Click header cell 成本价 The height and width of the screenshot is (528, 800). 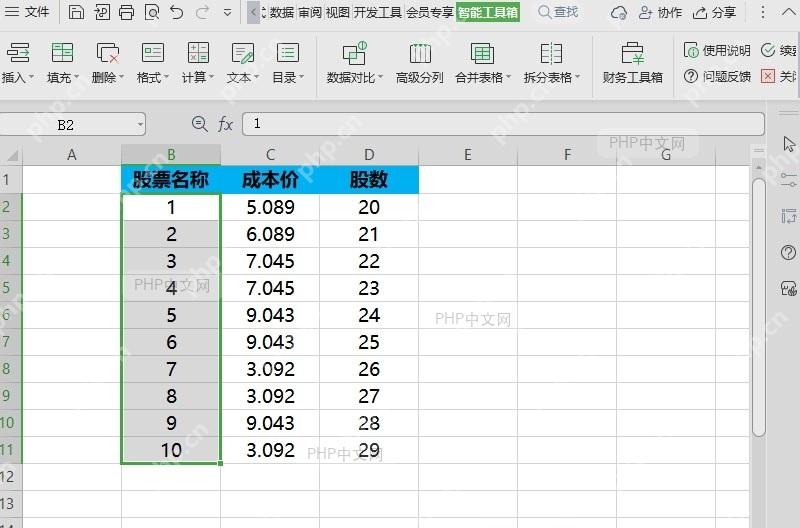coord(270,180)
